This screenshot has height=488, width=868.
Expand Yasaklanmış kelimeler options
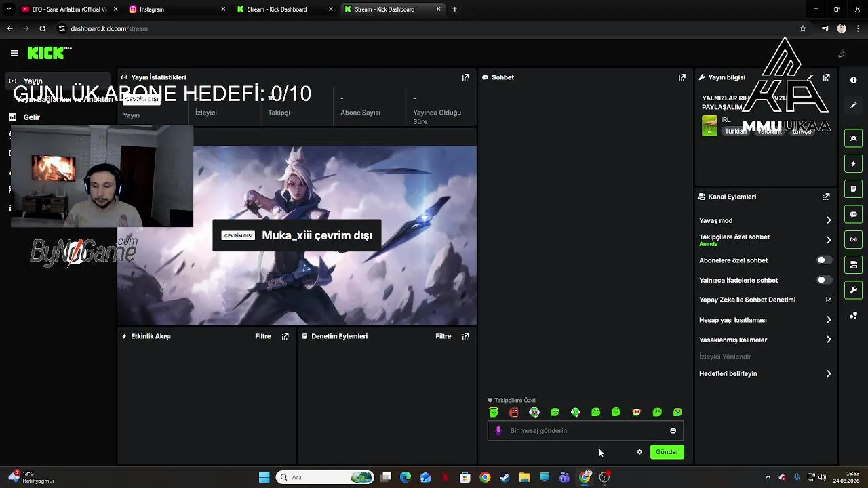click(x=765, y=340)
